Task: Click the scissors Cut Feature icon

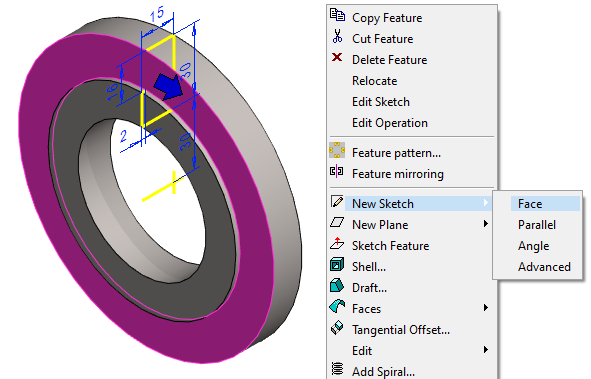Action: coord(337,36)
